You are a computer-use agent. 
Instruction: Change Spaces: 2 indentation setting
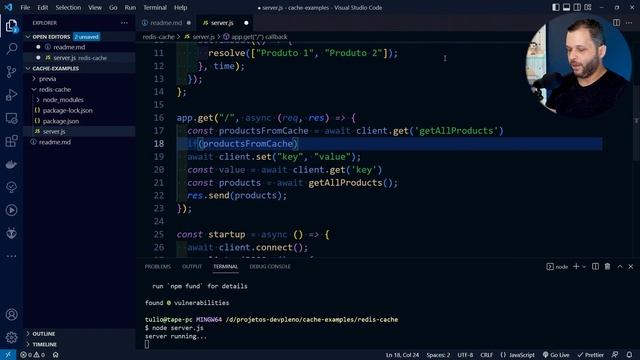438,355
